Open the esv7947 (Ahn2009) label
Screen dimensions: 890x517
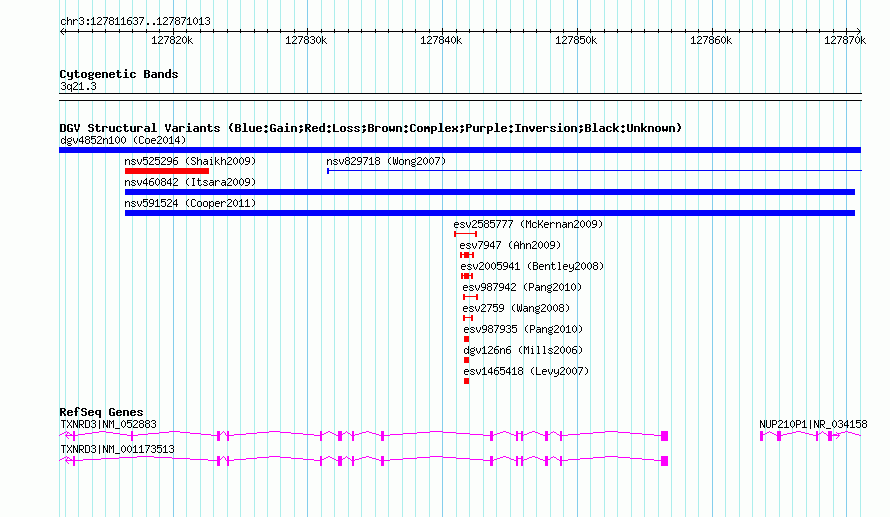click(510, 245)
